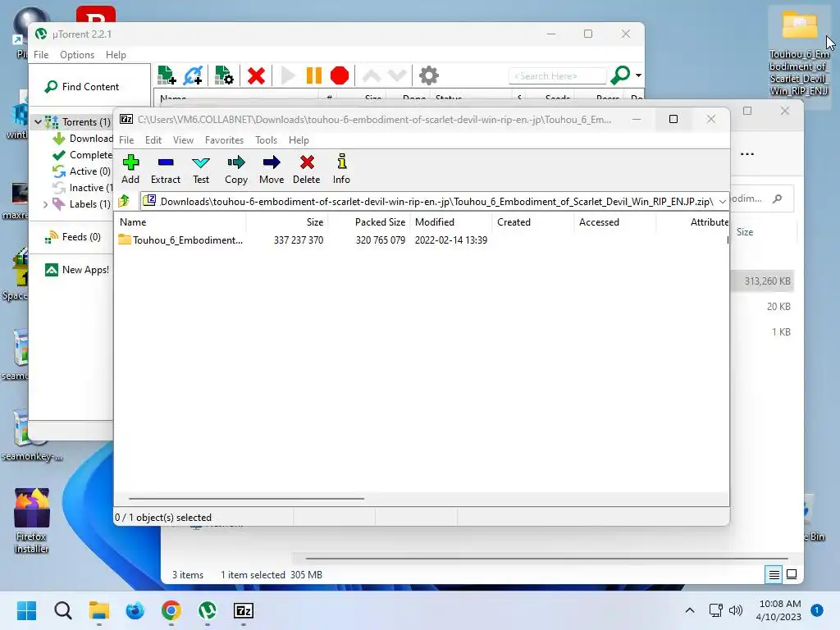This screenshot has height=630, width=840.
Task: Open the 7-Zip File menu
Action: pyautogui.click(x=126, y=139)
